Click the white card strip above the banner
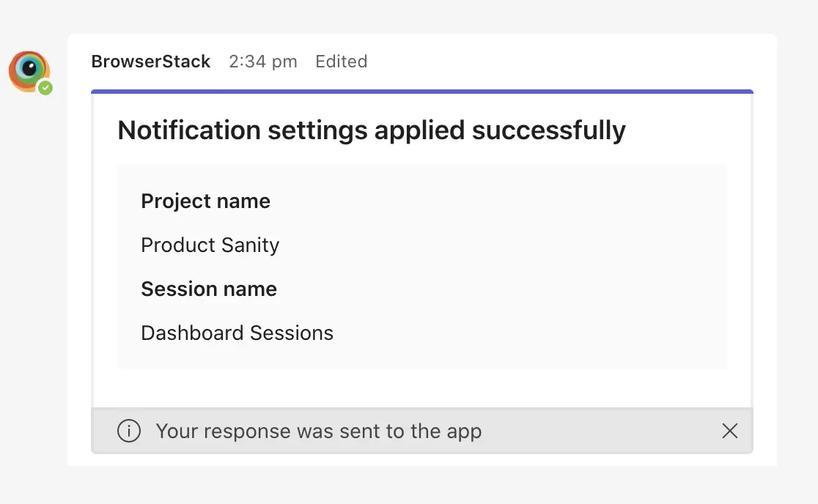Image resolution: width=818 pixels, height=504 pixels. tap(422, 388)
